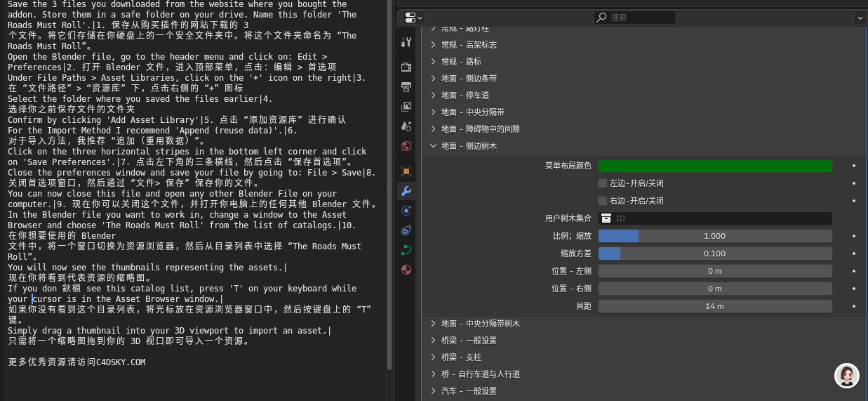This screenshot has height=401, width=868.
Task: Open the Object properties tab
Action: (406, 171)
